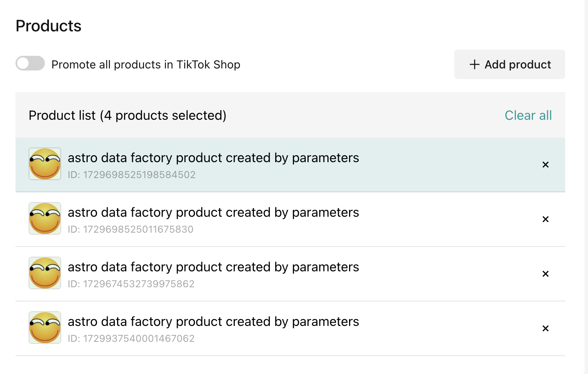Click the smiley thumbnail of product 1729674532739975862
The height and width of the screenshot is (374, 588).
click(45, 273)
